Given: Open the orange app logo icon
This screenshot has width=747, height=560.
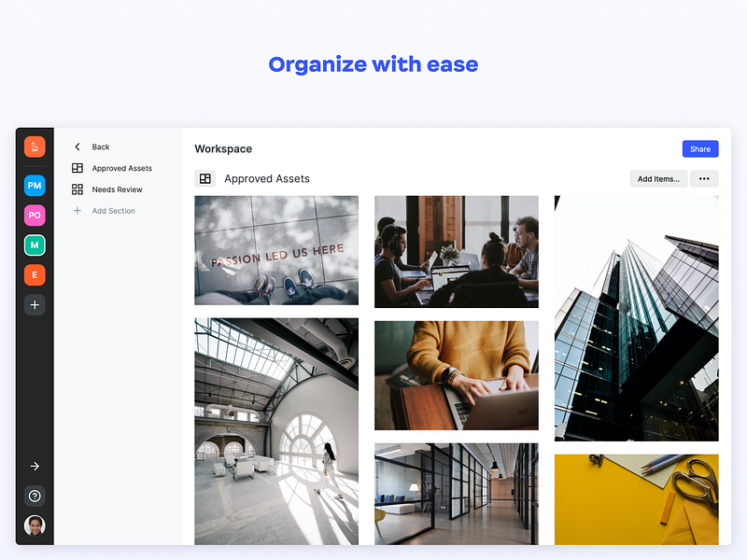Looking at the screenshot, I should click(x=35, y=147).
